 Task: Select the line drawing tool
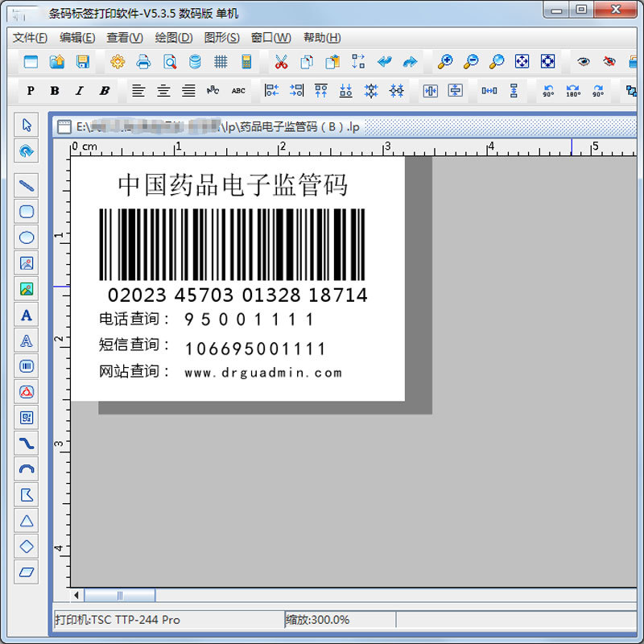click(27, 186)
